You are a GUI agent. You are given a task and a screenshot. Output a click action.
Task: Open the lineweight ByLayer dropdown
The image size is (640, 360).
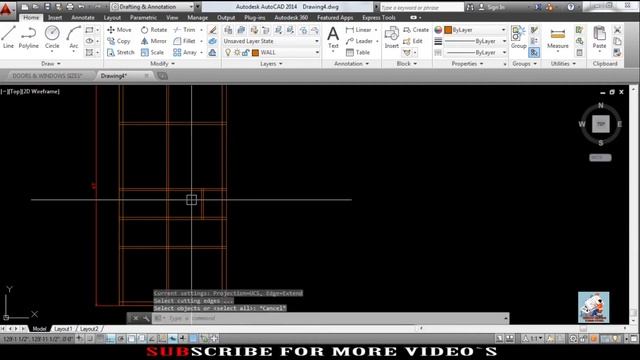tap(476, 41)
